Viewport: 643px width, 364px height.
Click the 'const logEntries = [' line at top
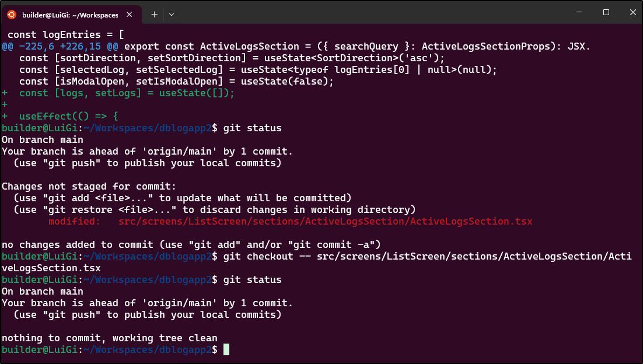65,35
